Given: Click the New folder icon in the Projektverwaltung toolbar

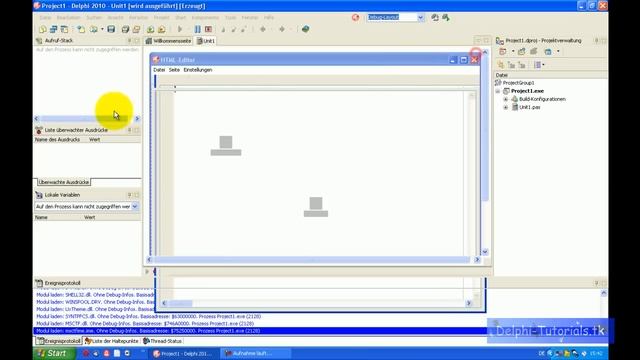Looking at the screenshot, I should click(522, 52).
